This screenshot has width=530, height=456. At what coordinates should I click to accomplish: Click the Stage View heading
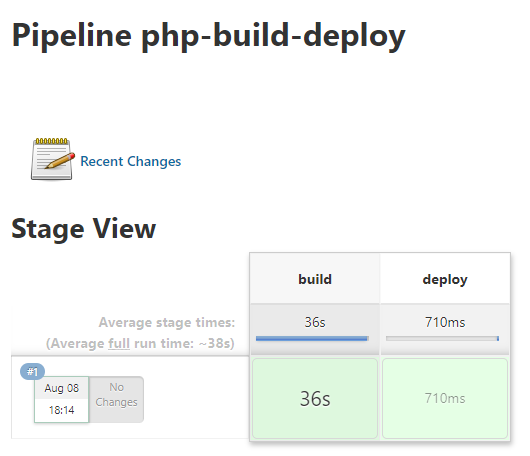tap(83, 229)
